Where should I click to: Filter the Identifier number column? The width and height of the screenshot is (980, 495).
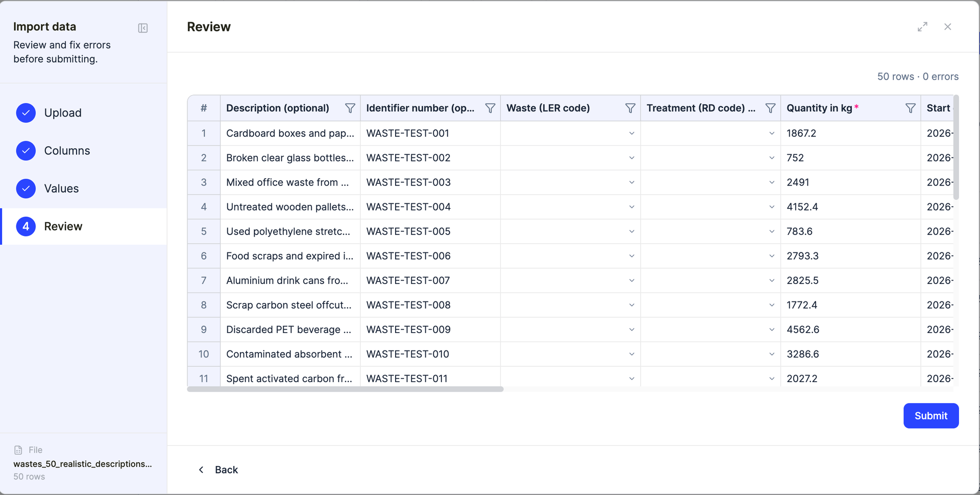point(490,108)
